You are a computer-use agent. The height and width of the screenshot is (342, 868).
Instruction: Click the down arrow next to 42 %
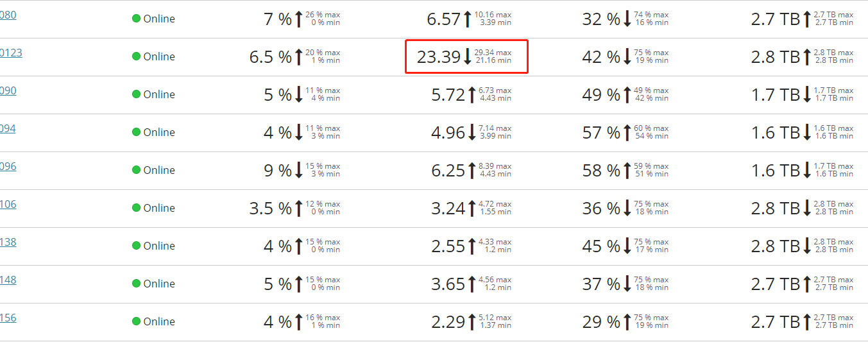[627, 57]
